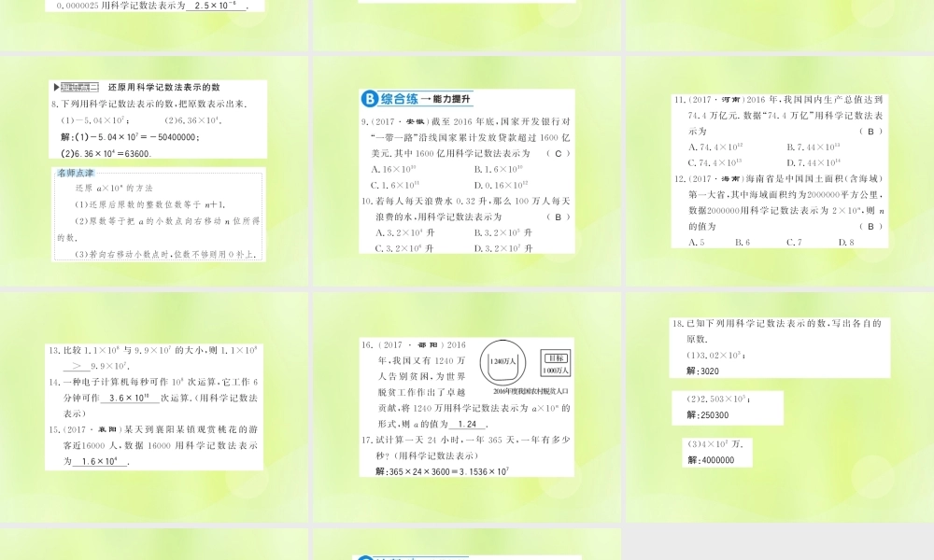Image resolution: width=934 pixels, height=560 pixels.
Task: Click the answer line ending in =63600
Action: [106, 154]
